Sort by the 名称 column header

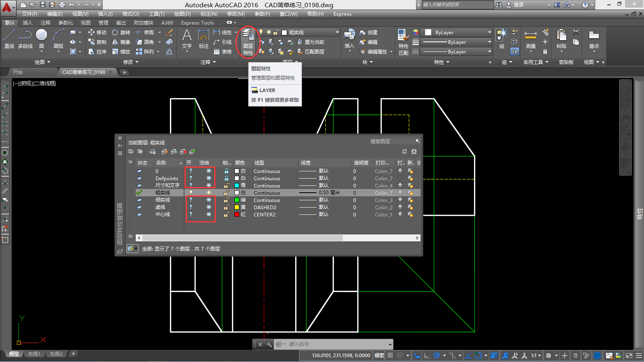[x=169, y=162]
